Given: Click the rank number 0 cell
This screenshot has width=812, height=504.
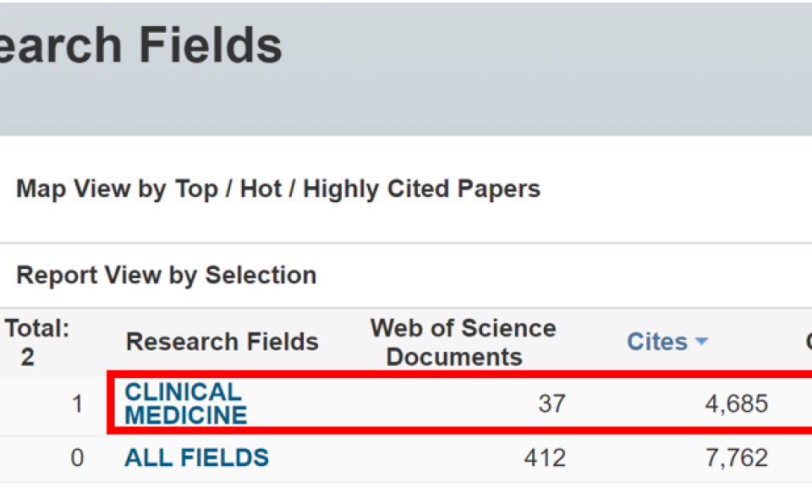Looking at the screenshot, I should coord(77,457).
